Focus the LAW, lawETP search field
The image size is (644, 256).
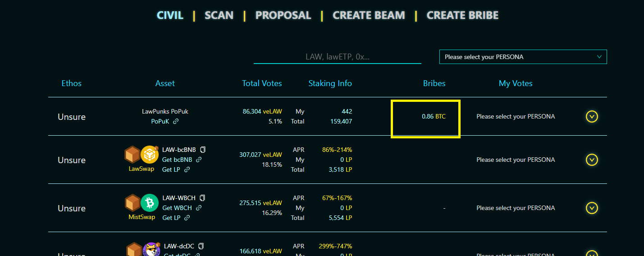click(338, 57)
